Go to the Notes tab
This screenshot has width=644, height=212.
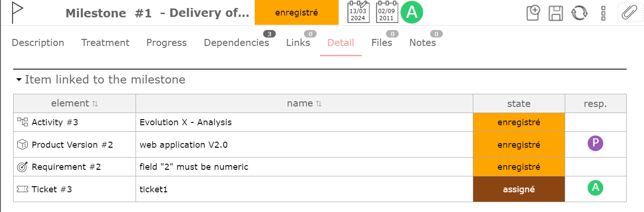tap(423, 43)
